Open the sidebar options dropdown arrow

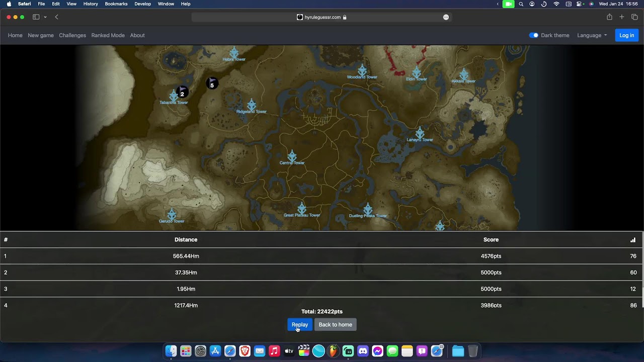point(45,17)
